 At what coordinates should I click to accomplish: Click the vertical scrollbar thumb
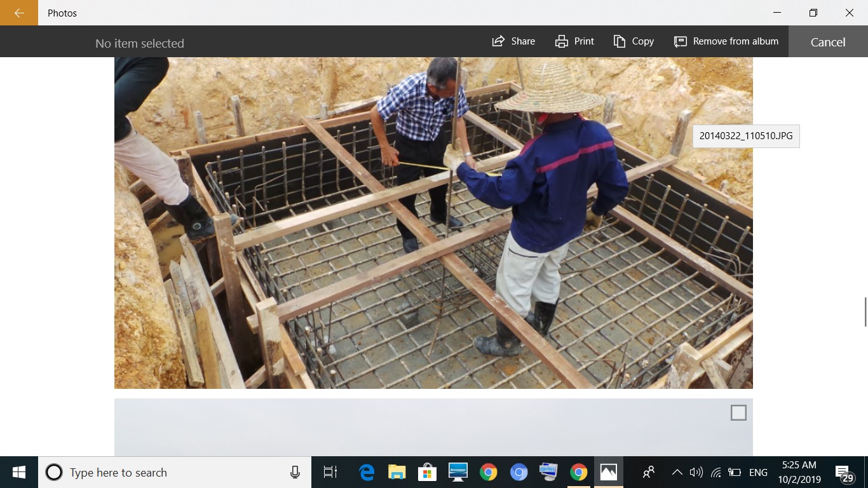[x=865, y=311]
